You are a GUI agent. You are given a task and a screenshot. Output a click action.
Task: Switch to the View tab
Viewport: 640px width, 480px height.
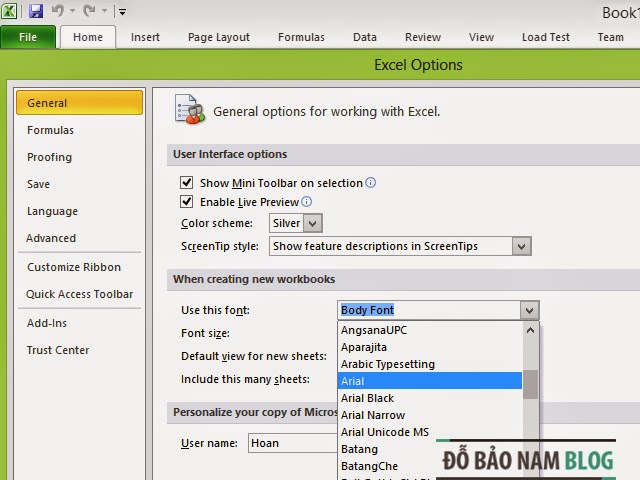481,37
